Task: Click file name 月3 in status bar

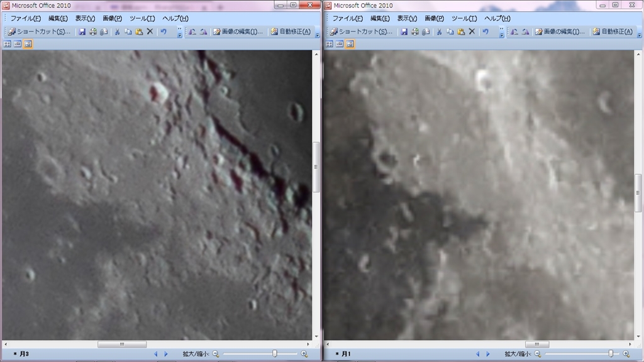Action: coord(24,354)
